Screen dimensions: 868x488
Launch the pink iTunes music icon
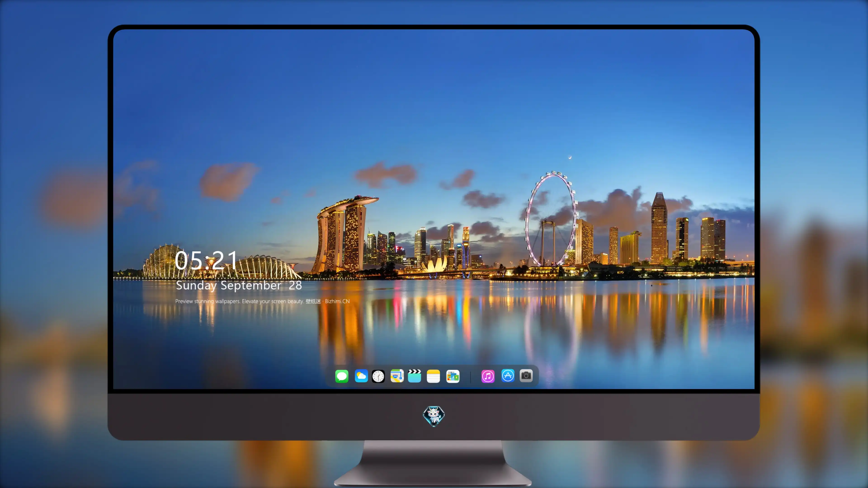[488, 376]
